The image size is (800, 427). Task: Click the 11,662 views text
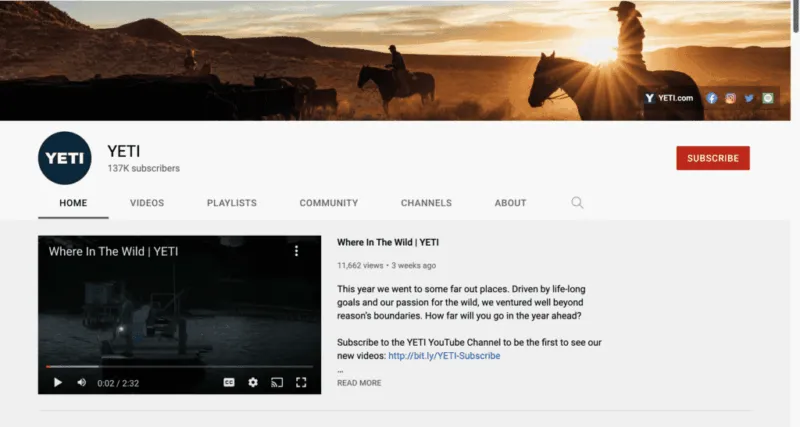coord(360,265)
